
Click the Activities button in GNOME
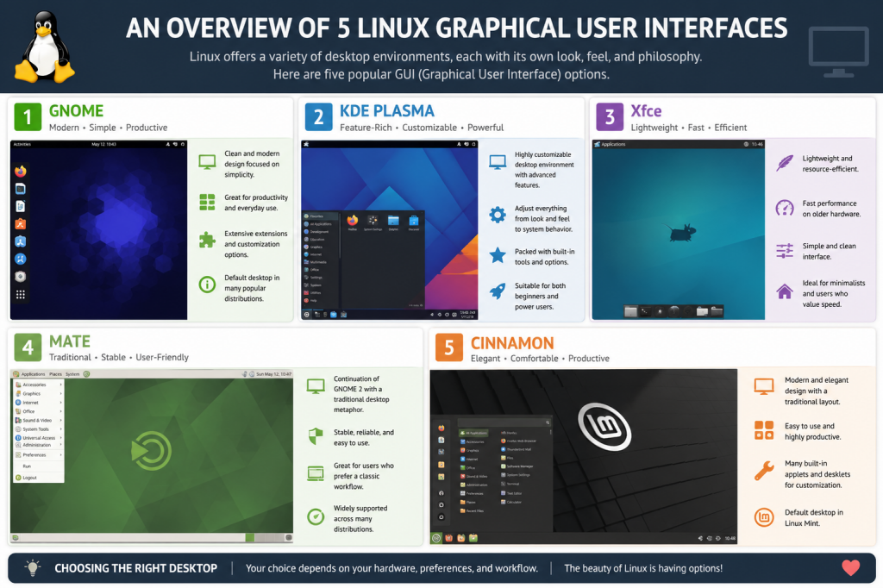22,144
